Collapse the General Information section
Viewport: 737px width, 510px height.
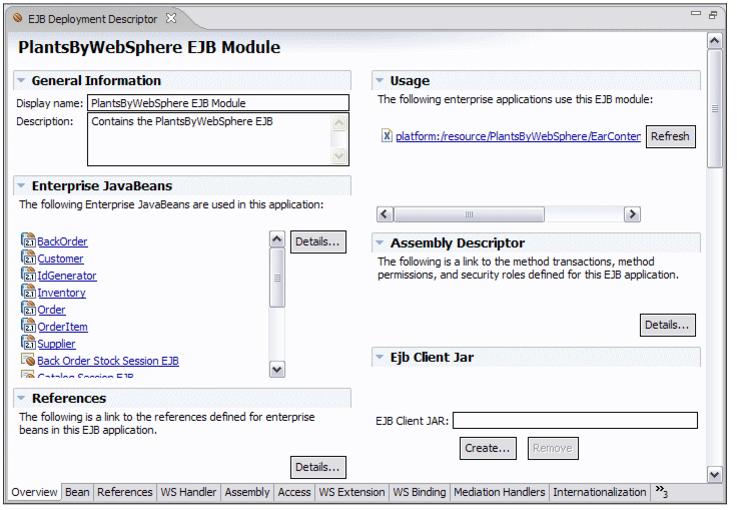click(x=21, y=80)
